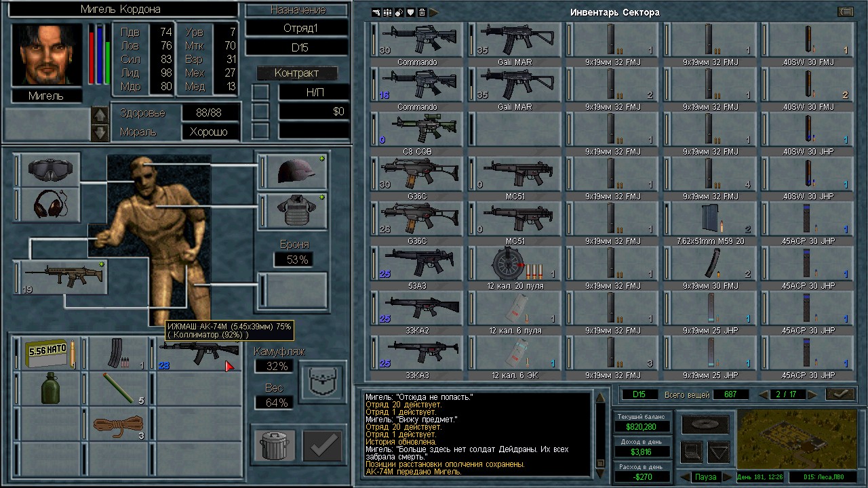Click the up arrow under Miguel's name
This screenshot has width=868, height=488.
tap(100, 115)
